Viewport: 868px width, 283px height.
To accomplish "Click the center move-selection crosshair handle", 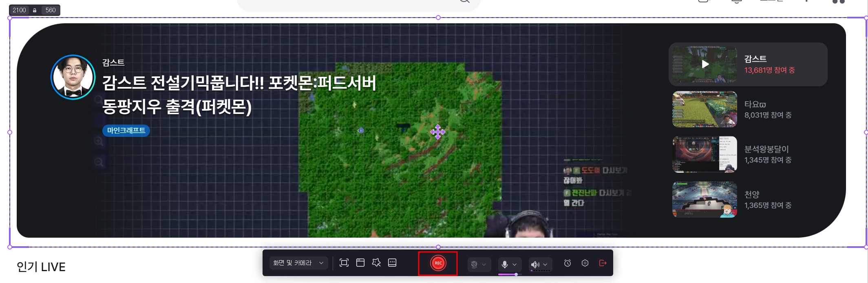I will click(438, 132).
